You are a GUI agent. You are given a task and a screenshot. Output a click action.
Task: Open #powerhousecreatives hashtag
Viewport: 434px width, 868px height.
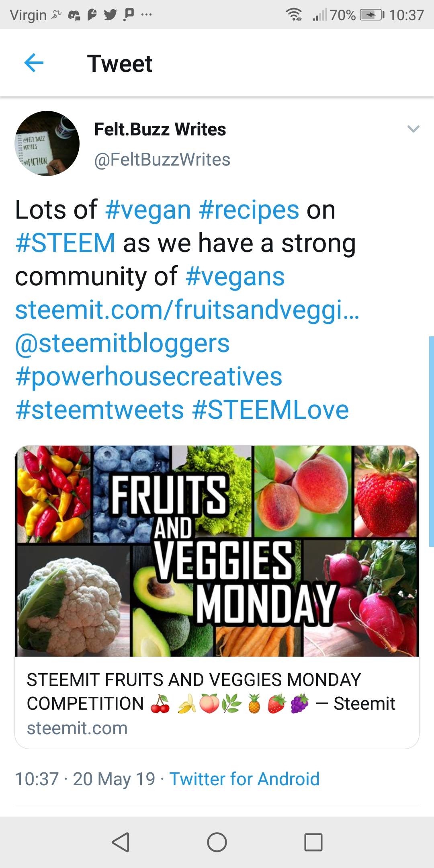click(x=149, y=377)
